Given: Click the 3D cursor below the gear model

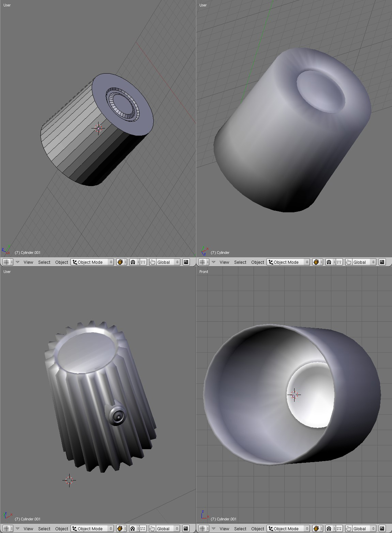Looking at the screenshot, I should tap(69, 480).
